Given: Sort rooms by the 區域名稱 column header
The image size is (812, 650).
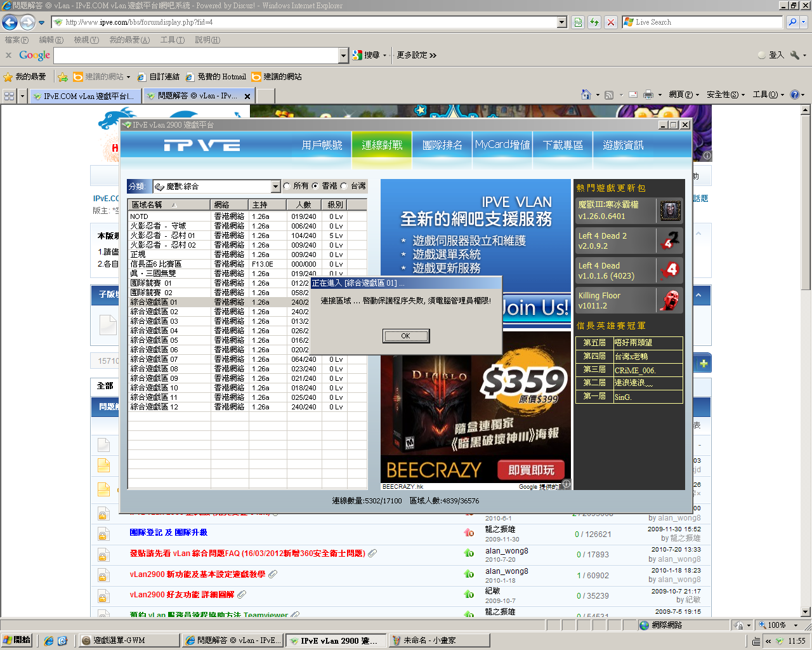Looking at the screenshot, I should pyautogui.click(x=169, y=204).
